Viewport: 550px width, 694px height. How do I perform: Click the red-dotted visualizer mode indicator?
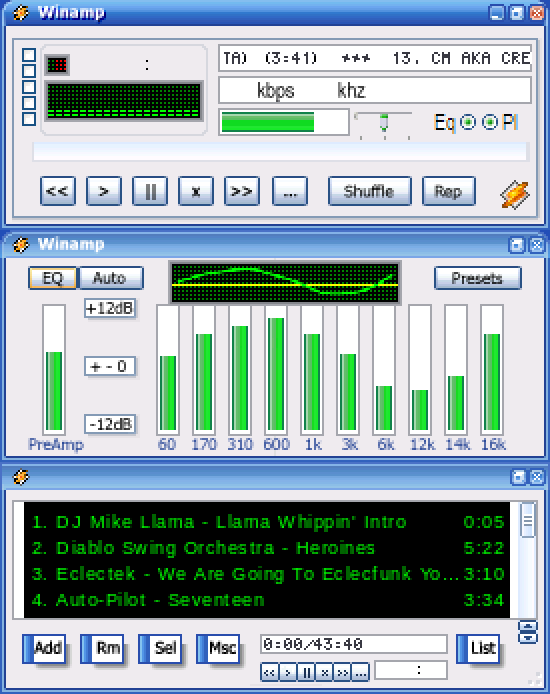coord(58,65)
